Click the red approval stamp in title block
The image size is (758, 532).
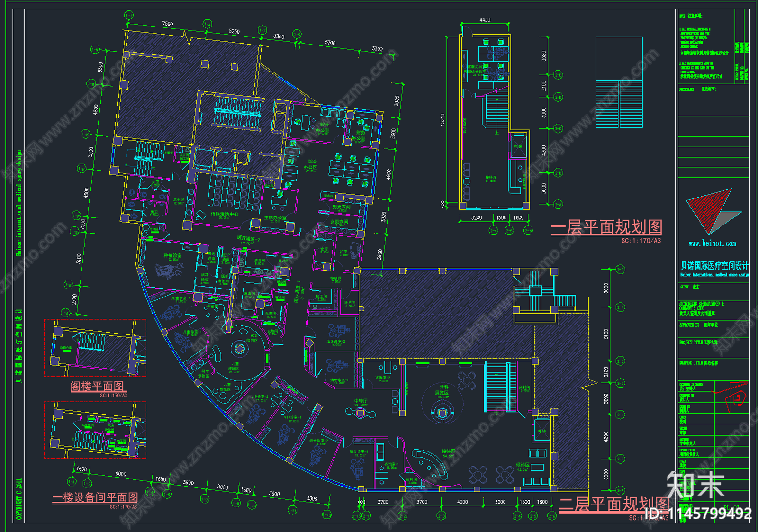732,396
